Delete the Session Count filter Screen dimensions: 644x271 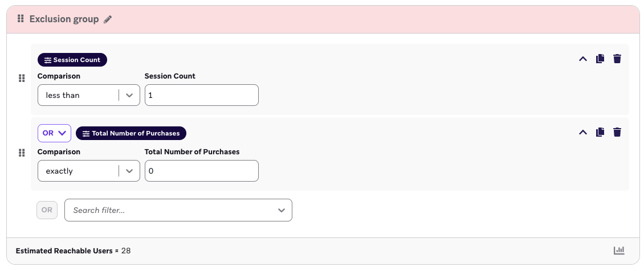pos(617,59)
